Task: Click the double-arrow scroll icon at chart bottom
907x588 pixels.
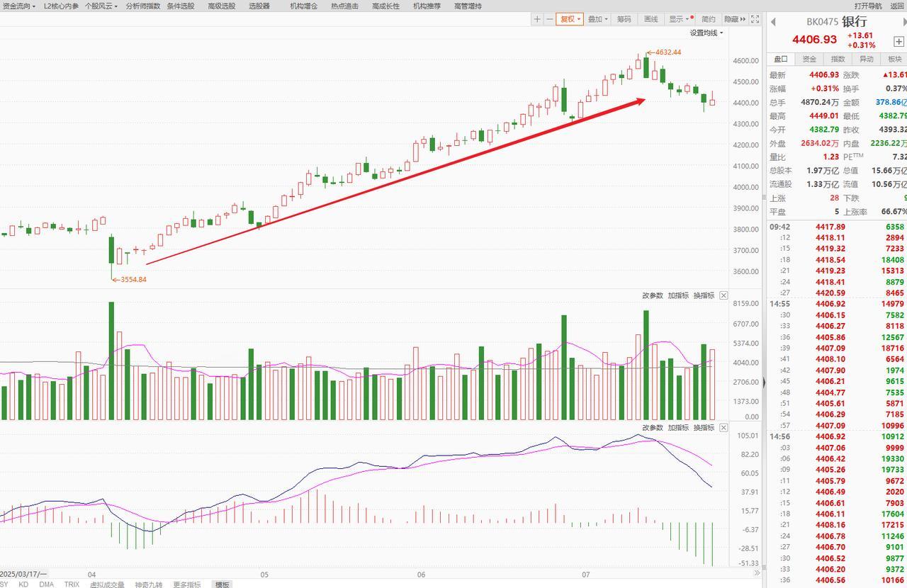Action: tap(757, 573)
